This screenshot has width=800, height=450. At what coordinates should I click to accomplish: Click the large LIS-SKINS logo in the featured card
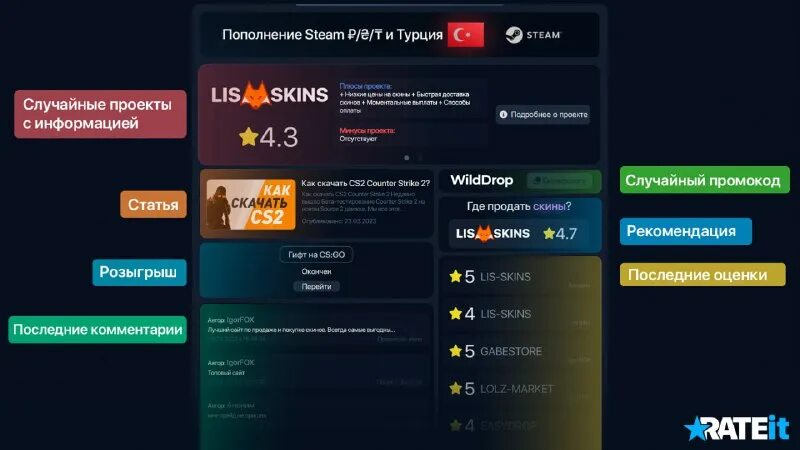[269, 95]
